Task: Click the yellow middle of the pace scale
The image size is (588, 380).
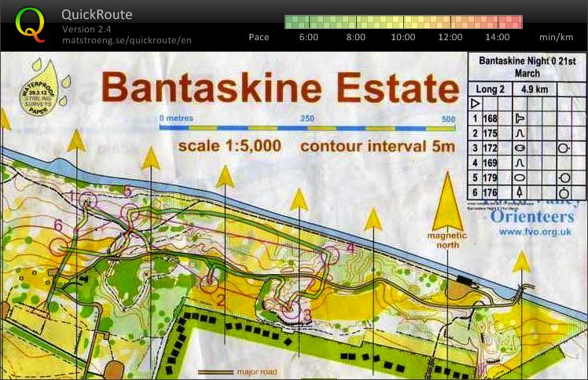Action: pyautogui.click(x=403, y=22)
